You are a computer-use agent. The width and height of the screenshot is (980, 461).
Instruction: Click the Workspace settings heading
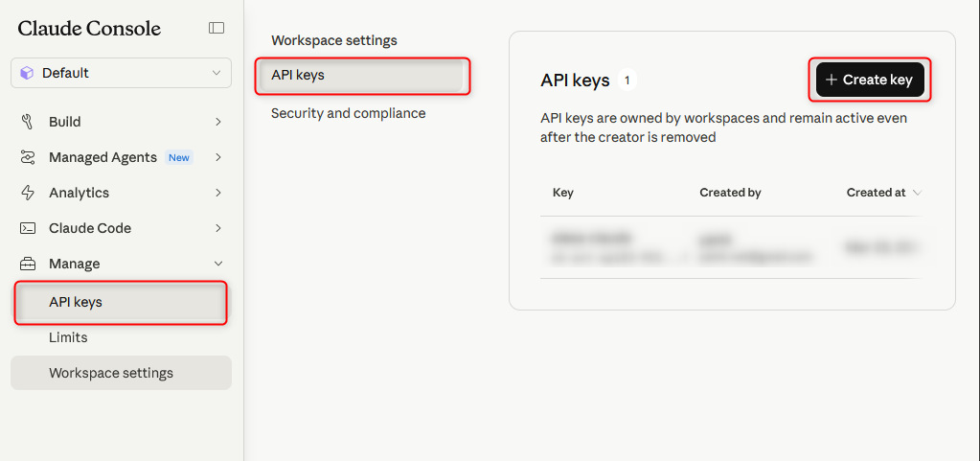pyautogui.click(x=334, y=40)
